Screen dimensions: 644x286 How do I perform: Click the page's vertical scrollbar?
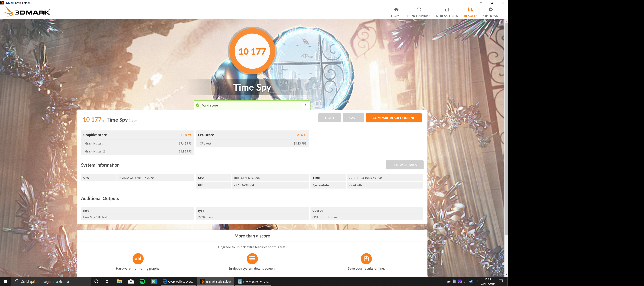tap(506, 129)
